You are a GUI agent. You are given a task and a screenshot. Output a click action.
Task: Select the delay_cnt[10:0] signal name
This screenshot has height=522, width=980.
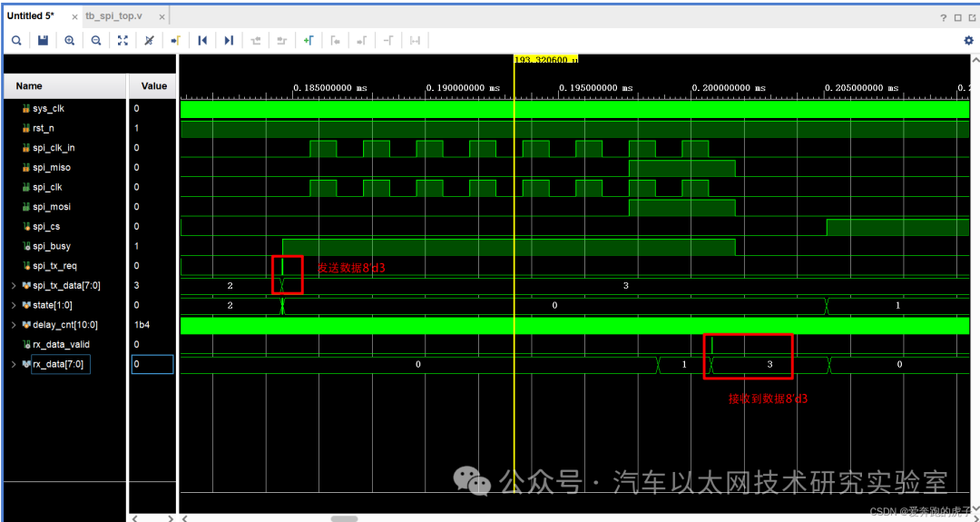click(65, 325)
